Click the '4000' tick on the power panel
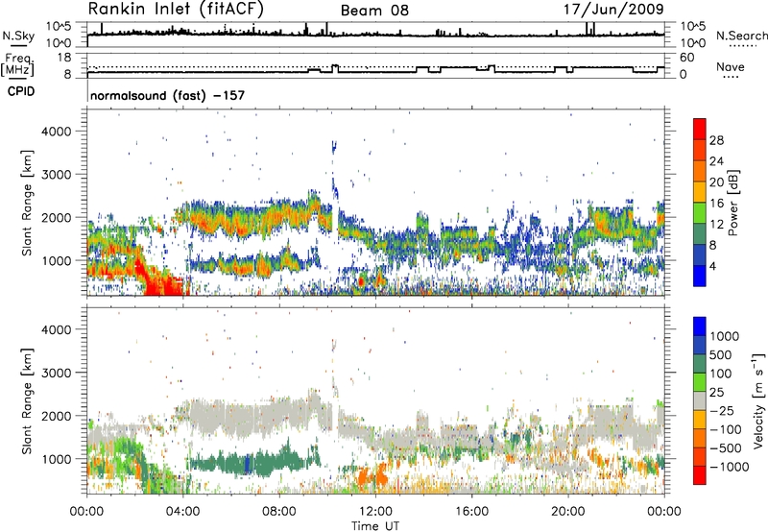The height and width of the screenshot is (532, 768). (x=57, y=132)
